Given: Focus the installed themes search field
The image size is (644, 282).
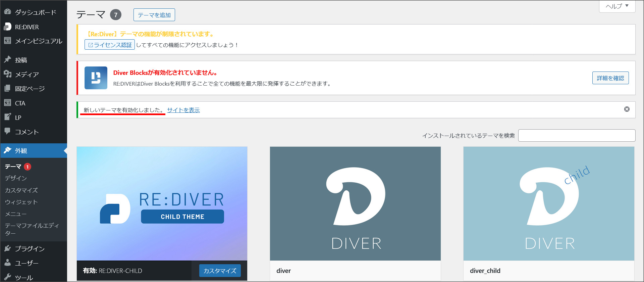Looking at the screenshot, I should [576, 136].
